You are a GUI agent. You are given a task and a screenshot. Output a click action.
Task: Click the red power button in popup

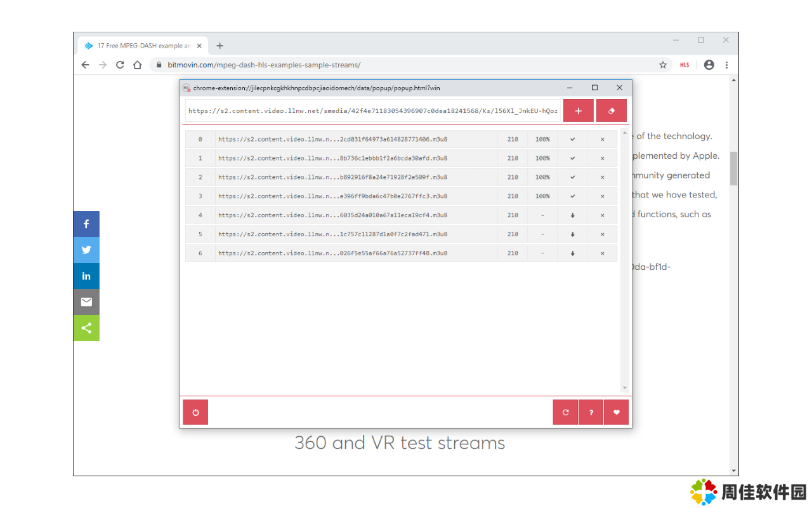(x=195, y=412)
